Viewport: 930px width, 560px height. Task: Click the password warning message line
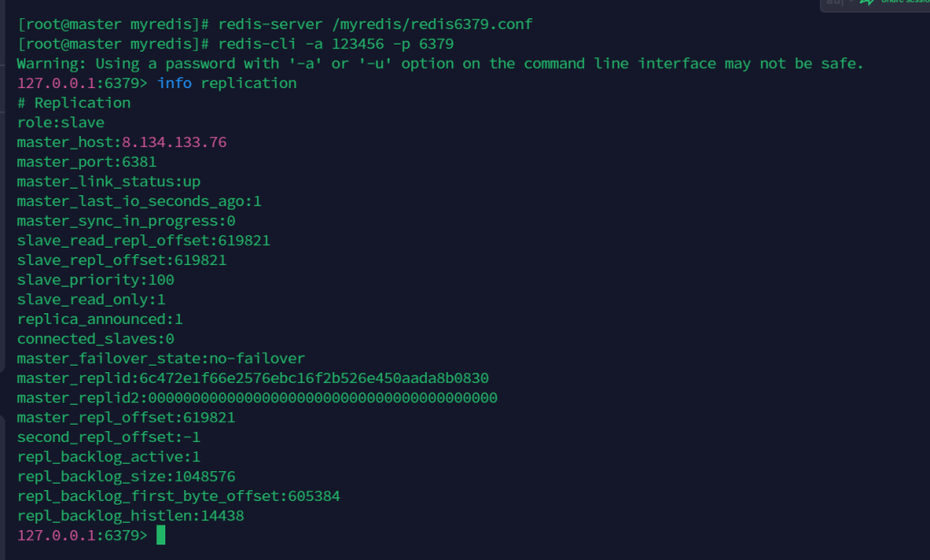(x=440, y=64)
